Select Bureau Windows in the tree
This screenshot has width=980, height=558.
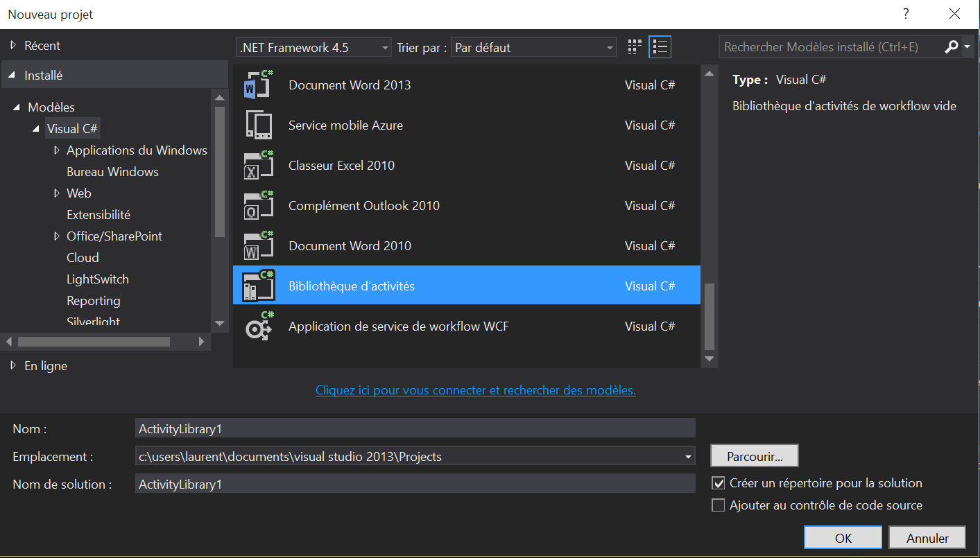(112, 172)
